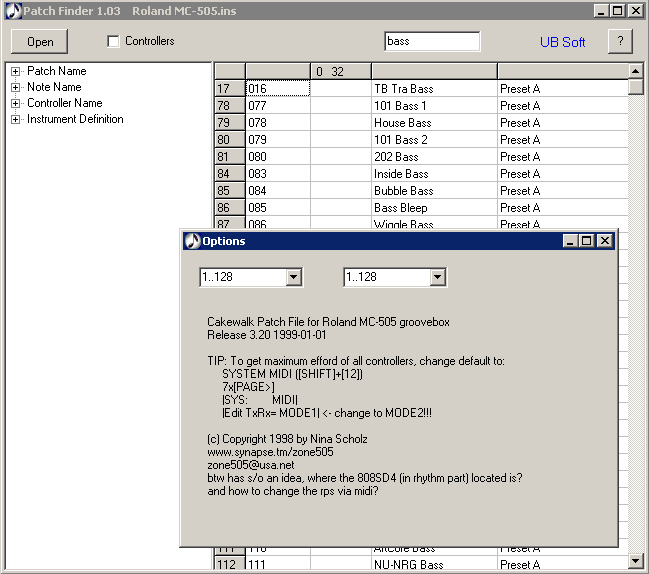Click the www.synapse.tm/zone505 text
649x574 pixels.
[x=270, y=452]
